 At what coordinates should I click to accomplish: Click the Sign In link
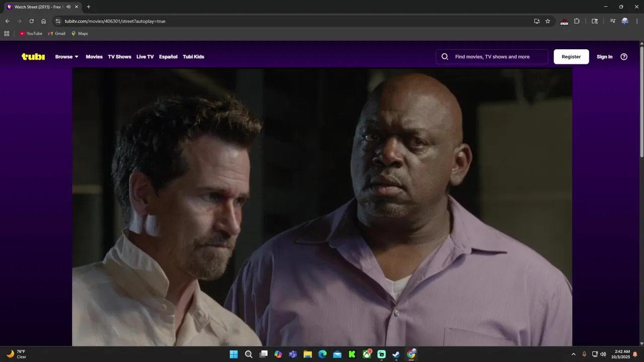pyautogui.click(x=604, y=57)
